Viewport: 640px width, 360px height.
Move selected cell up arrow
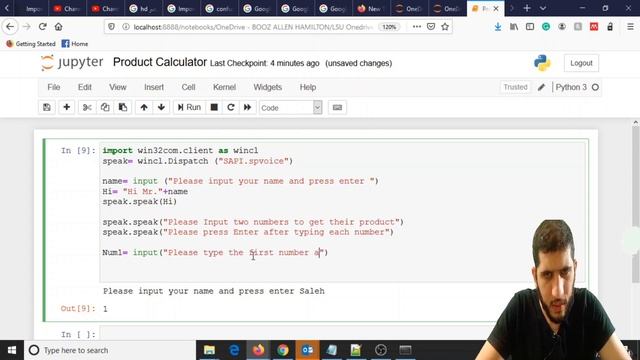tap(144, 107)
